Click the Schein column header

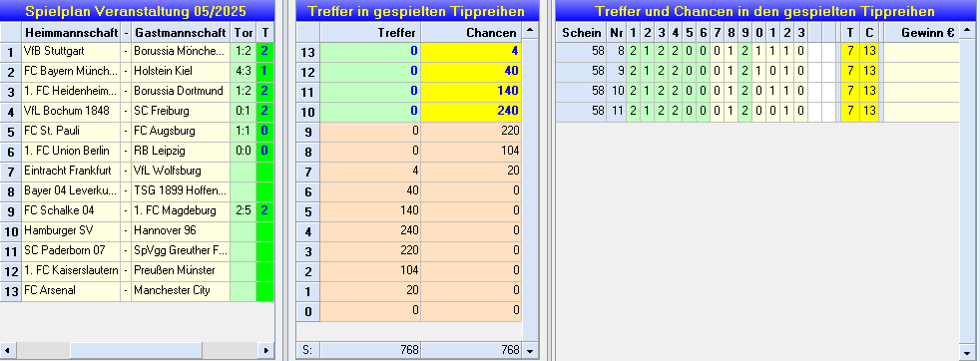click(x=581, y=33)
